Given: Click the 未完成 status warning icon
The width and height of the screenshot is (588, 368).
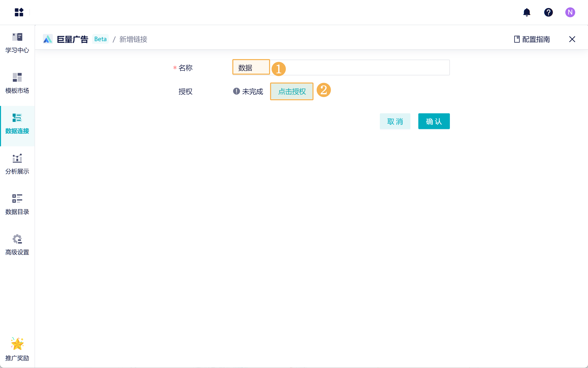Looking at the screenshot, I should [x=236, y=91].
